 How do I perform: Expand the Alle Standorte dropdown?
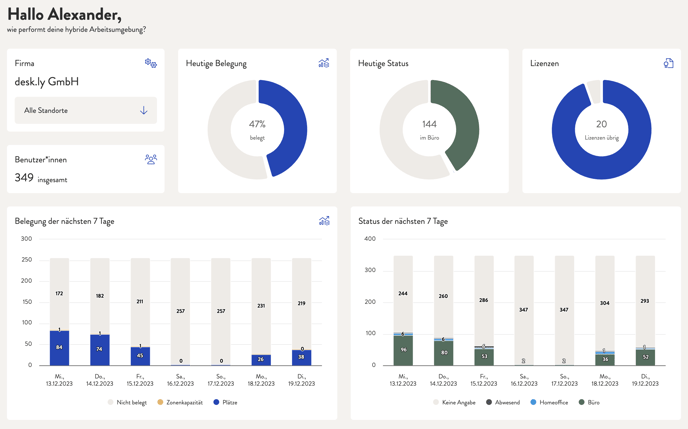click(x=86, y=111)
